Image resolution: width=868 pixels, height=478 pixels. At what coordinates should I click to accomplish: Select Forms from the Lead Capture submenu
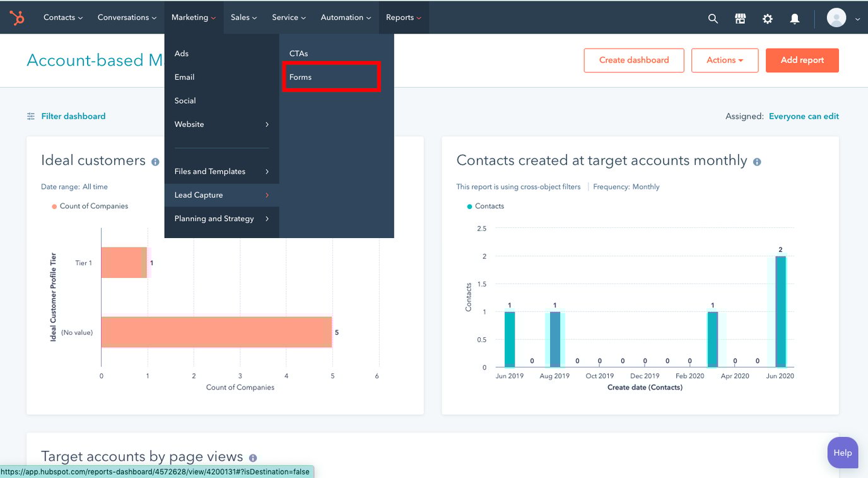pyautogui.click(x=301, y=77)
